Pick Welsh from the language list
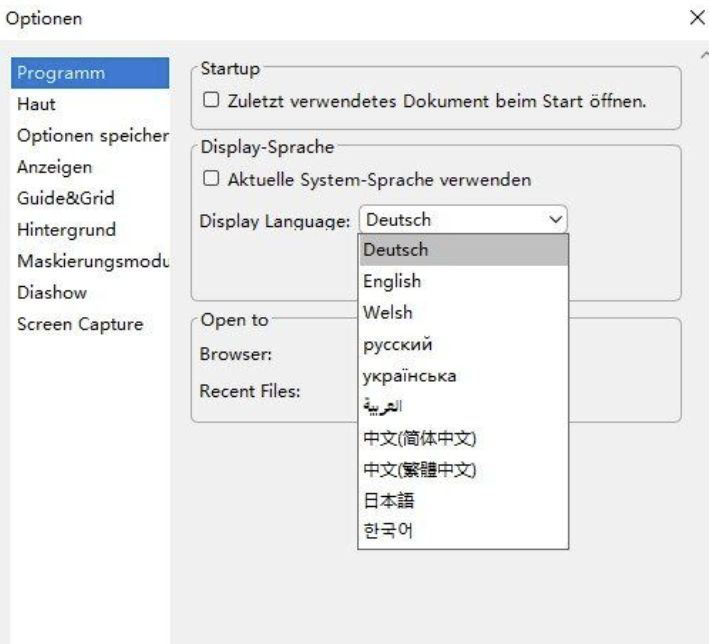The width and height of the screenshot is (709, 644). [x=463, y=313]
